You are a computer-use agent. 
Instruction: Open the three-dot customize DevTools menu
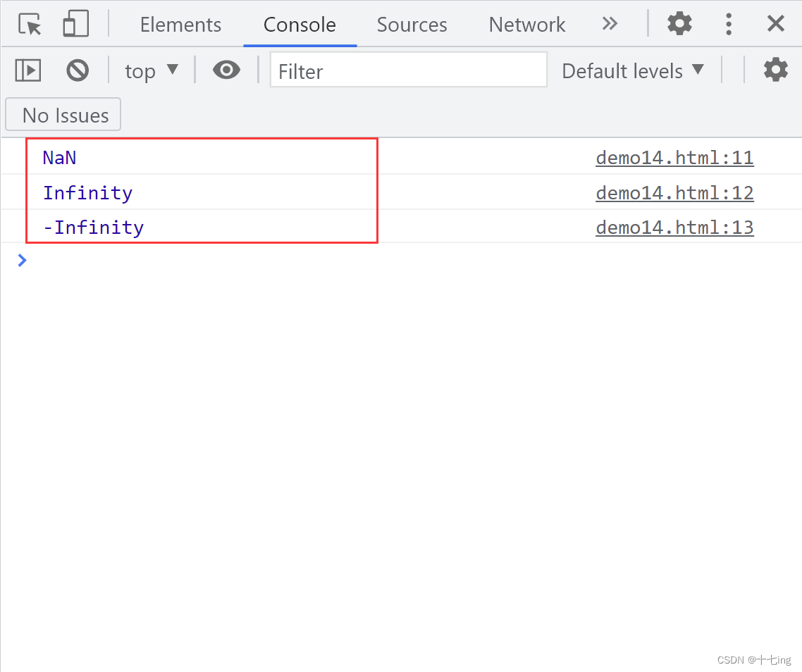pyautogui.click(x=728, y=24)
